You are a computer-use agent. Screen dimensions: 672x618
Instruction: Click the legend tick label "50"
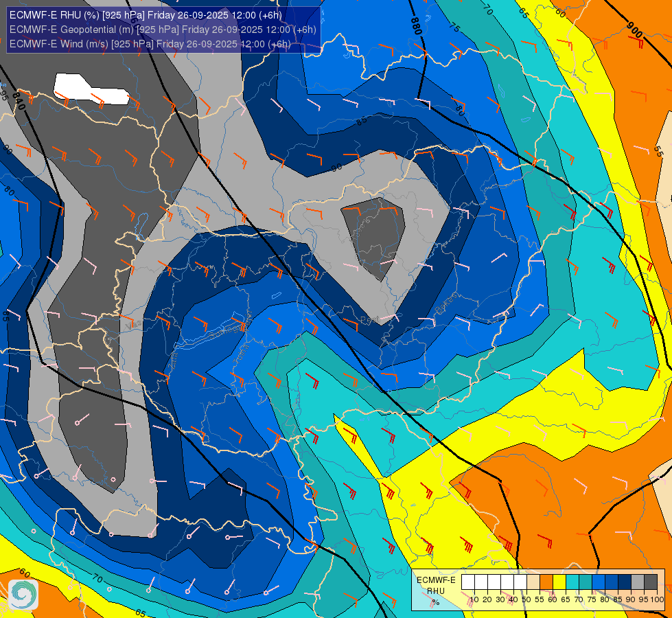click(526, 599)
